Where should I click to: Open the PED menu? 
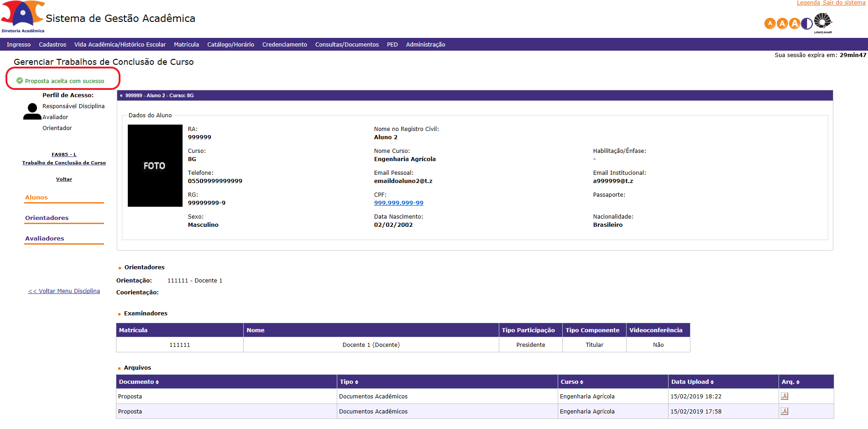392,44
